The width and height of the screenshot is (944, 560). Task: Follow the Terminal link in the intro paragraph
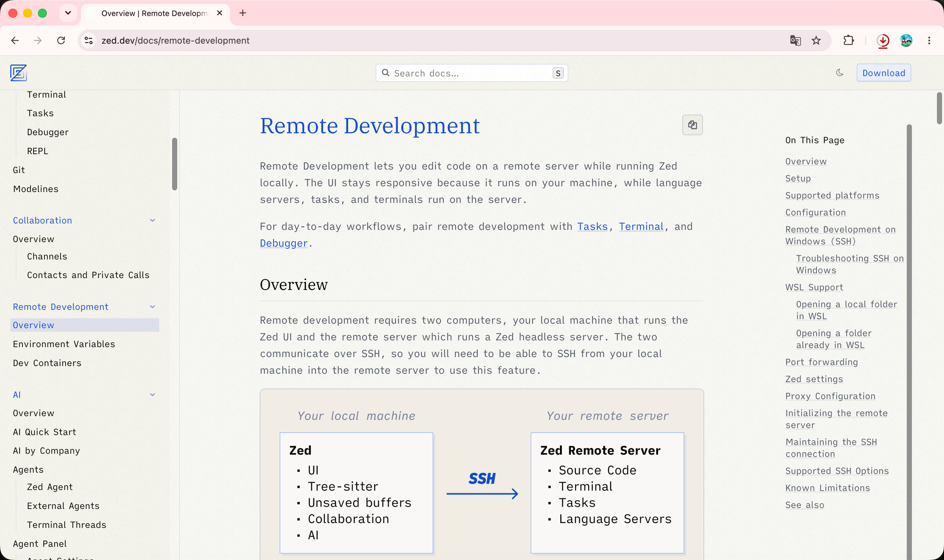click(x=641, y=226)
